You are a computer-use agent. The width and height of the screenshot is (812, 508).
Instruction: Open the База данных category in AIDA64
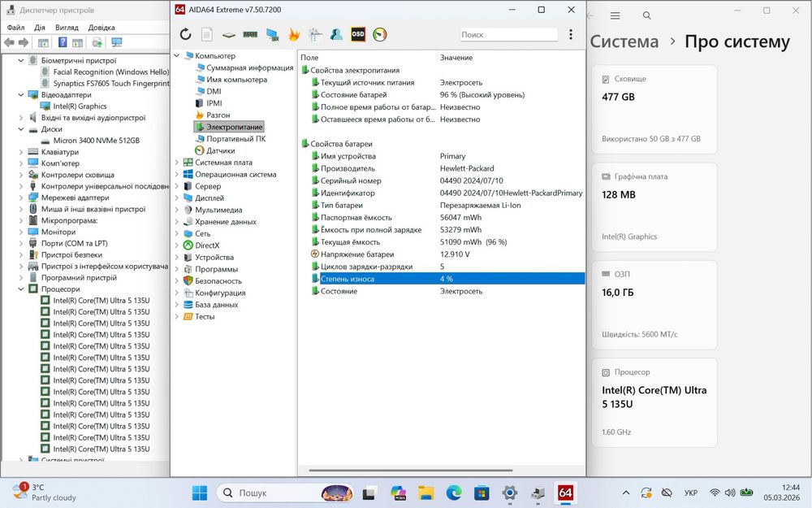tap(217, 305)
